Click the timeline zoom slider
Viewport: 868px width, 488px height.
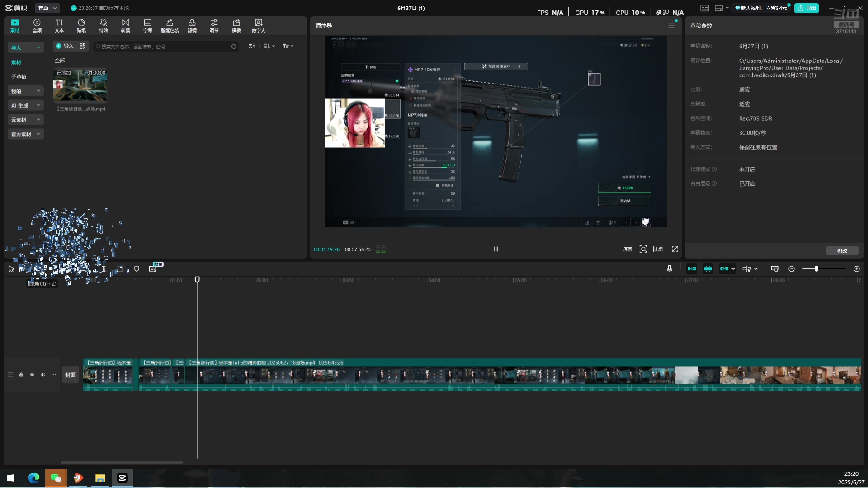[x=824, y=269]
